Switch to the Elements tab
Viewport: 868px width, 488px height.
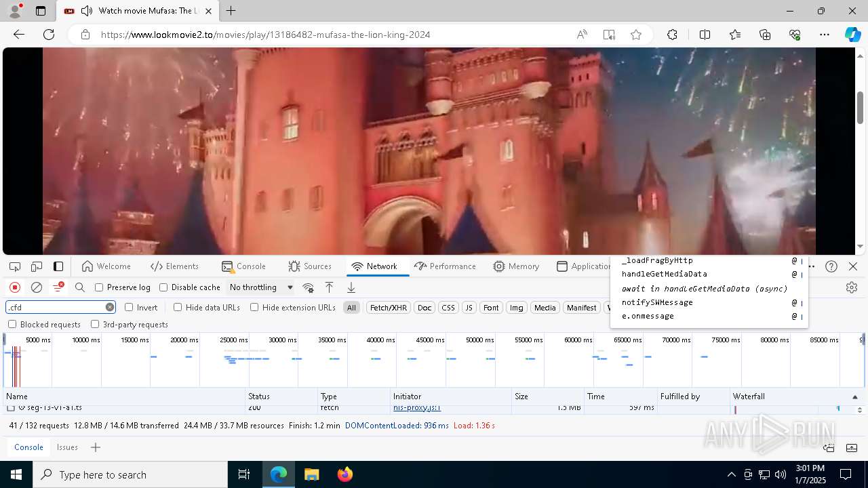click(x=174, y=266)
